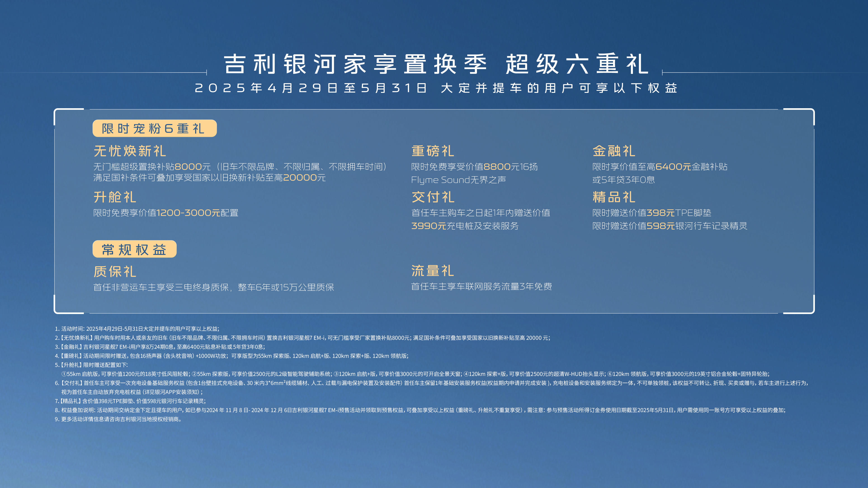Select the 质保礼 heading

[x=115, y=271]
